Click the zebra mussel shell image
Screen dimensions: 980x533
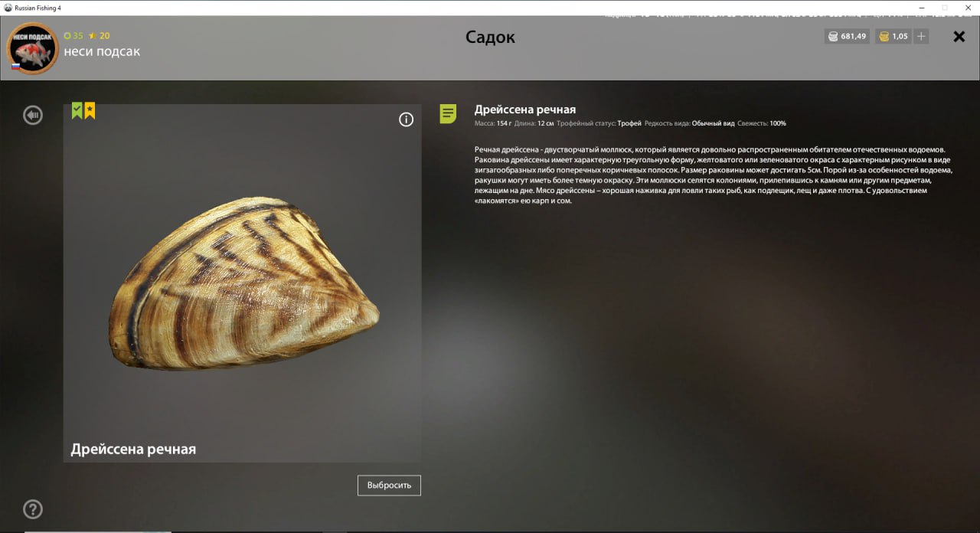click(x=243, y=284)
